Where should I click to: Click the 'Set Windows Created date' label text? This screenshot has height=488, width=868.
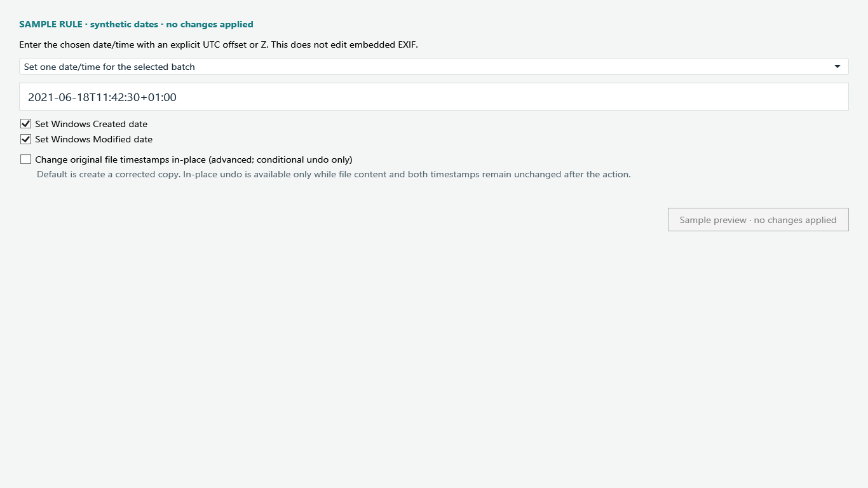coord(92,124)
